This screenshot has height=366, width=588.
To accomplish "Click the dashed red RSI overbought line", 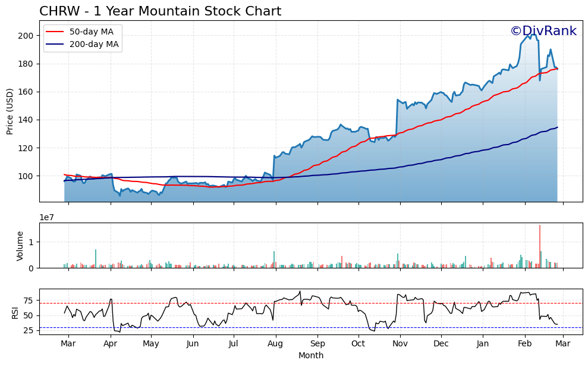I will tap(297, 304).
